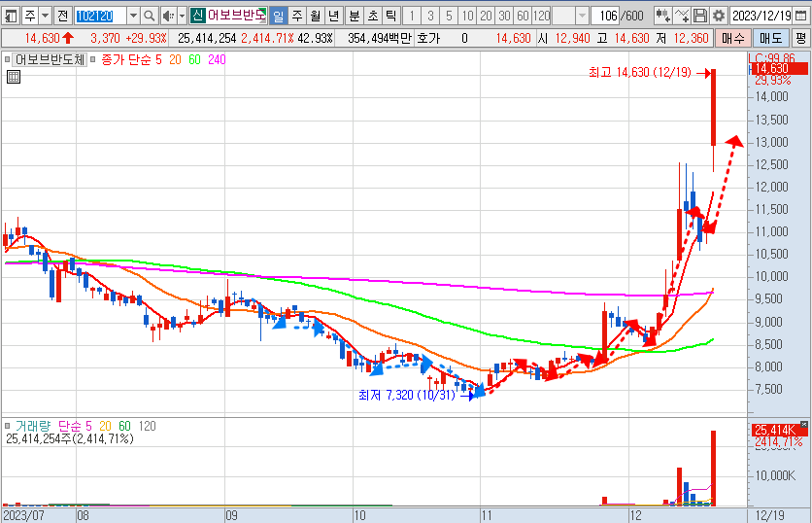Select the 10 interval button
The image size is (812, 523).
467,17
